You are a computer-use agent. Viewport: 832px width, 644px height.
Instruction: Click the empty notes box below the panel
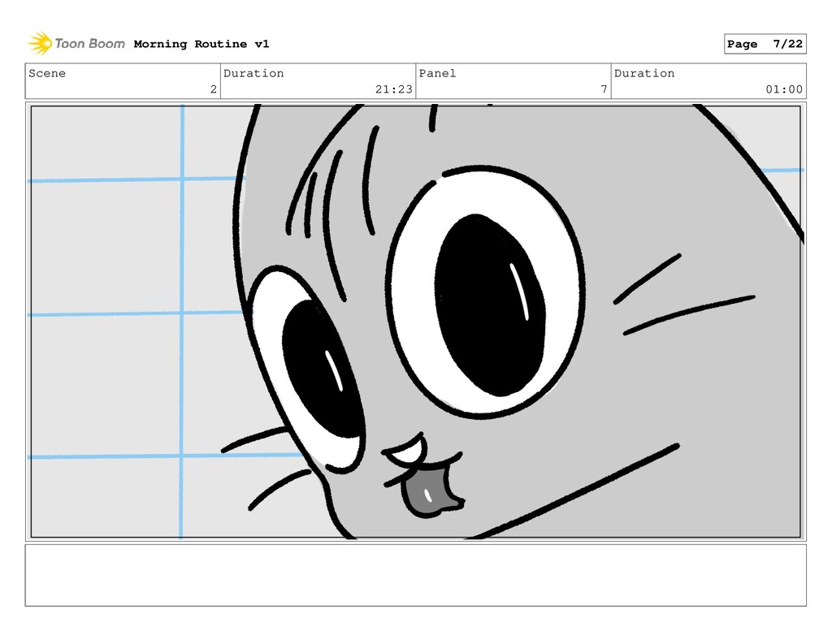coord(415,575)
